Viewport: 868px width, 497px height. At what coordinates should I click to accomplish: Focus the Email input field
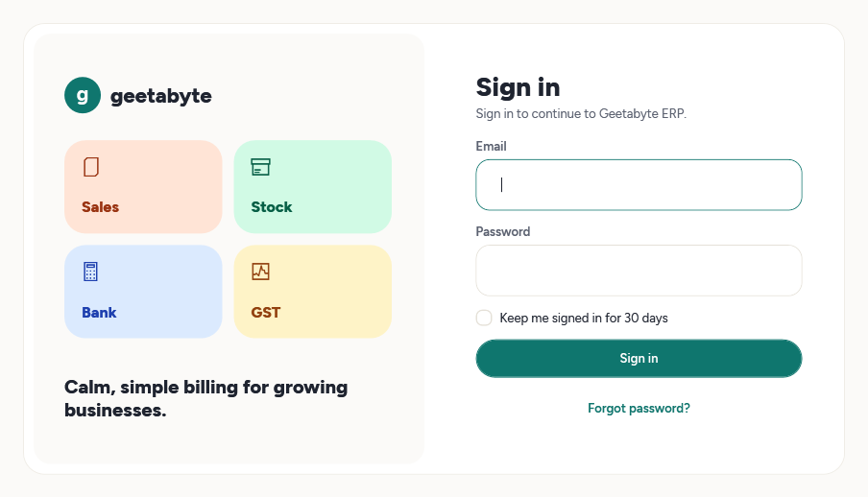pos(639,185)
